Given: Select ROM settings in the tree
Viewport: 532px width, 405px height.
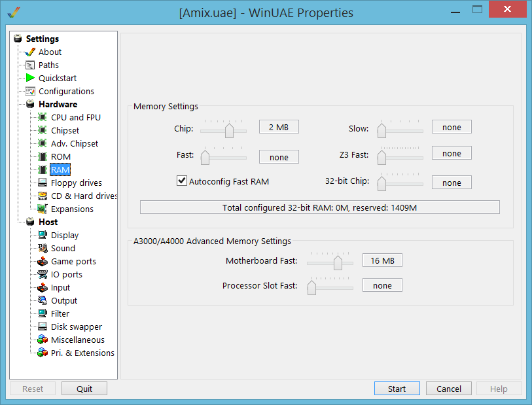Looking at the screenshot, I should (61, 157).
